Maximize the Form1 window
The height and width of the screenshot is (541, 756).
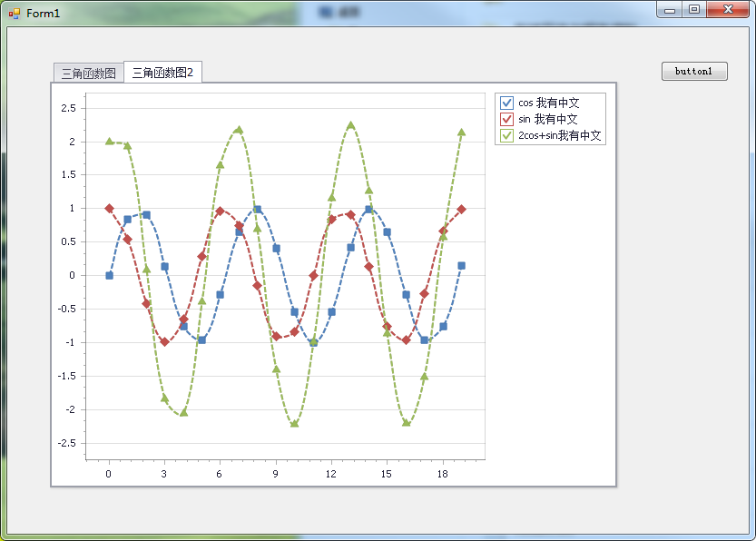point(694,10)
